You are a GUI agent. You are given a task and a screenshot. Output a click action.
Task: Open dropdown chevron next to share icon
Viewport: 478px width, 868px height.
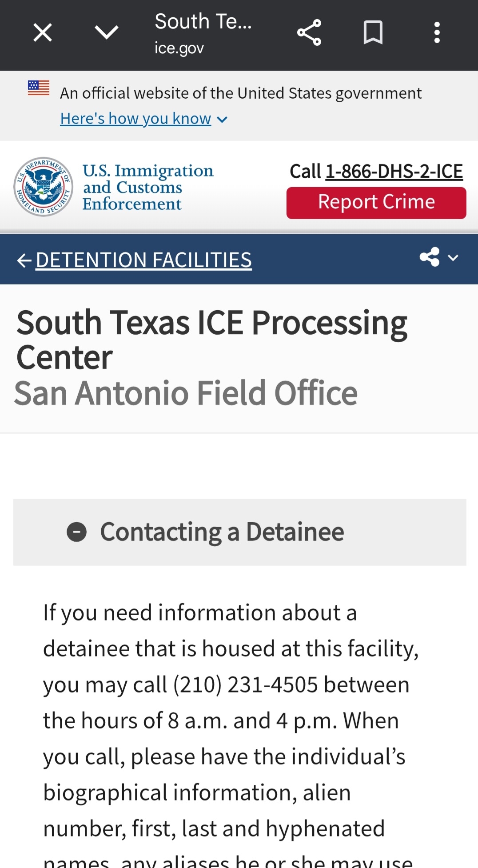point(453,258)
